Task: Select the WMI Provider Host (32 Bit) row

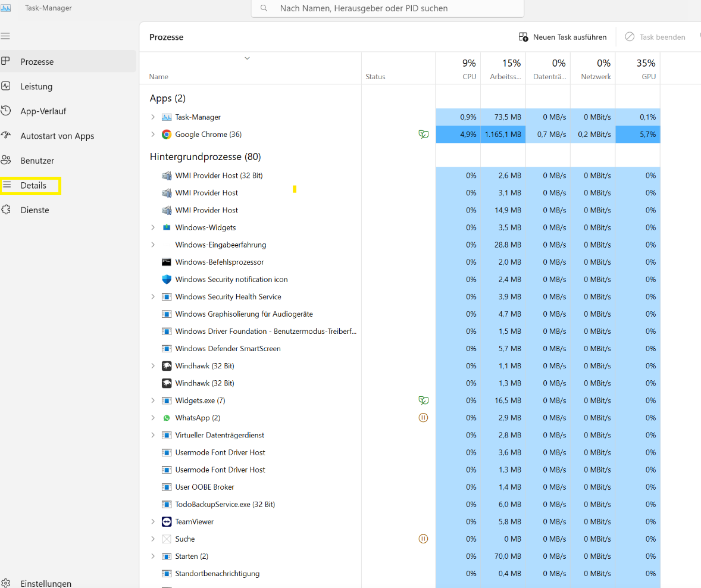Action: [400, 176]
